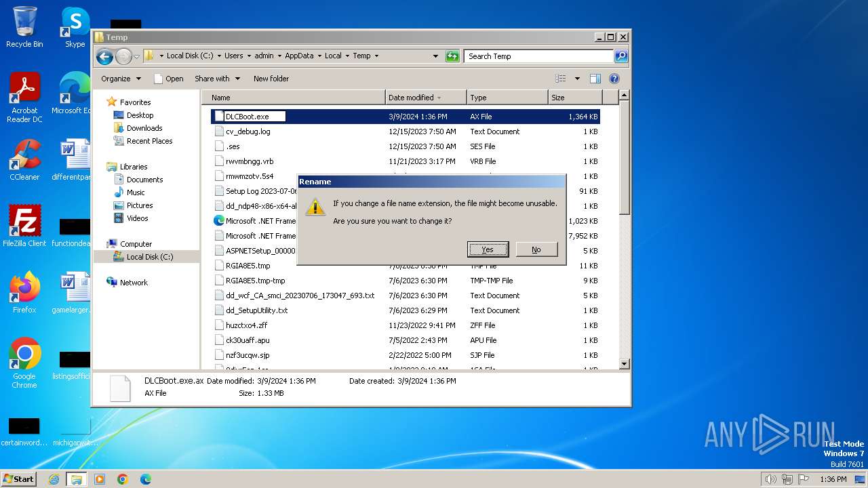Screen dimensions: 868x488
Task: Click the search magnifier icon
Action: pyautogui.click(x=621, y=56)
